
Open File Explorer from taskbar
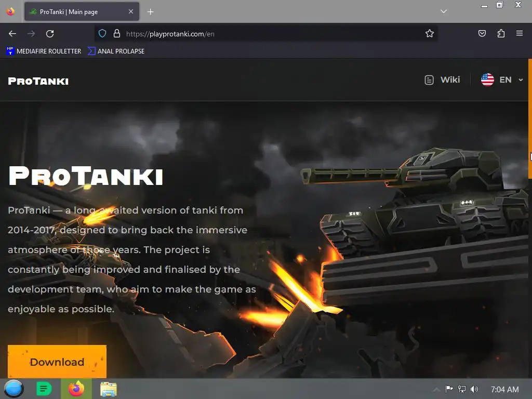[x=109, y=389]
